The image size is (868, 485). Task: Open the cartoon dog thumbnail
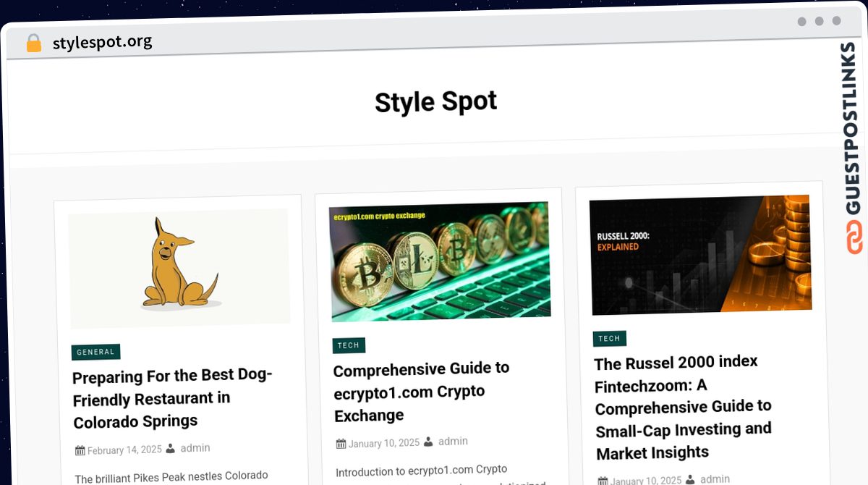179,267
